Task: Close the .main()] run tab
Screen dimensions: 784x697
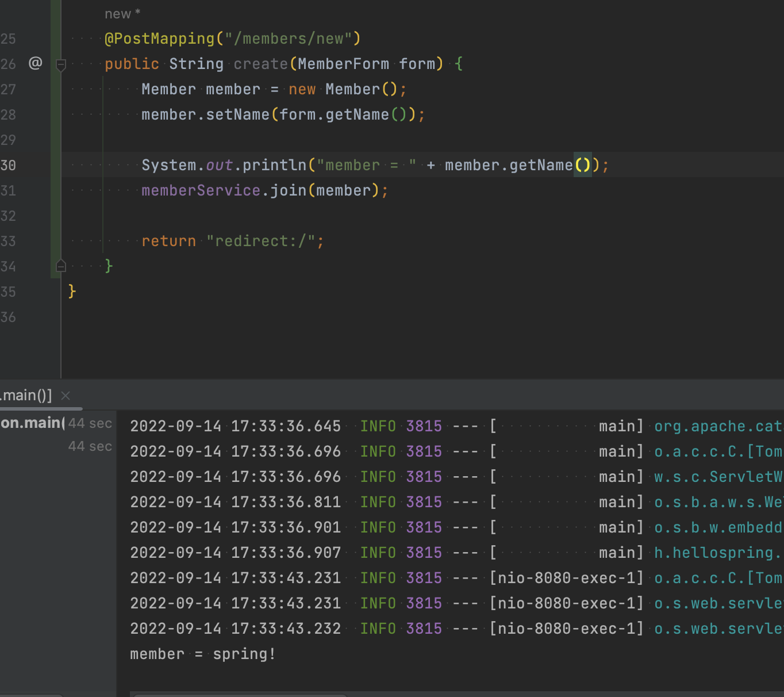Action: click(66, 396)
